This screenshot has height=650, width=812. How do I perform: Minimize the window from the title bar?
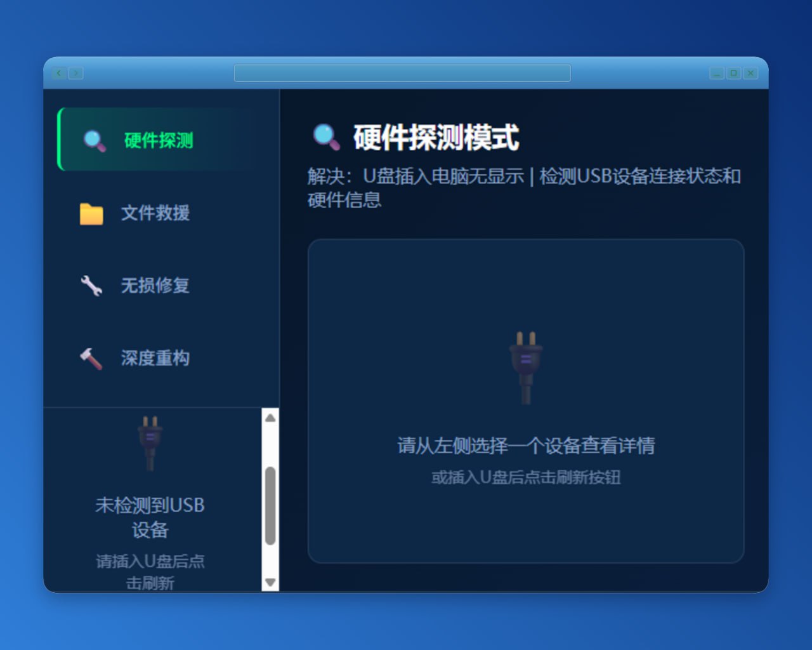[717, 73]
